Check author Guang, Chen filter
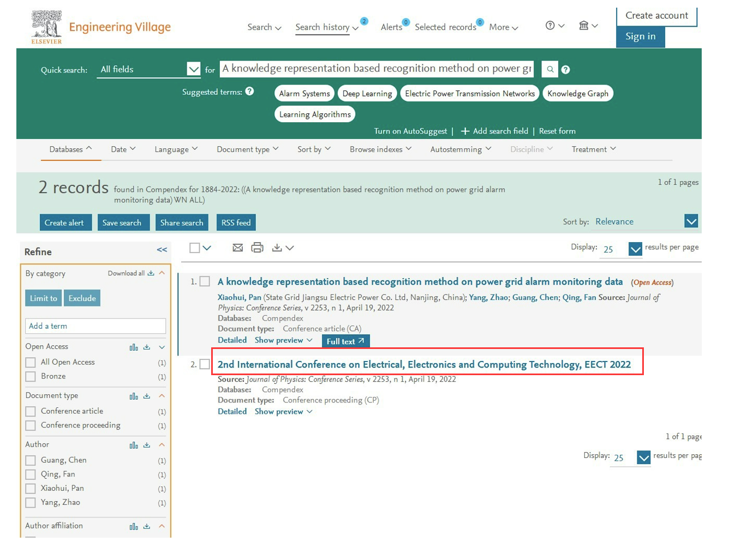747x560 pixels. (31, 461)
